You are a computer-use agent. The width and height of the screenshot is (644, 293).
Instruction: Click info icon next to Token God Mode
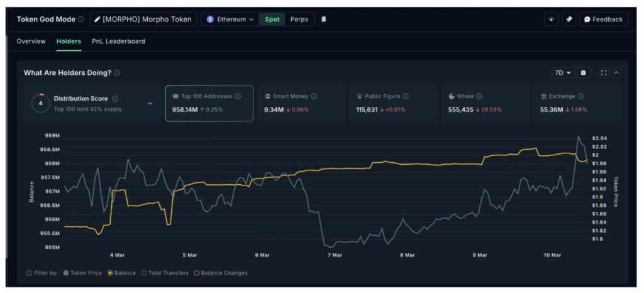pos(81,19)
